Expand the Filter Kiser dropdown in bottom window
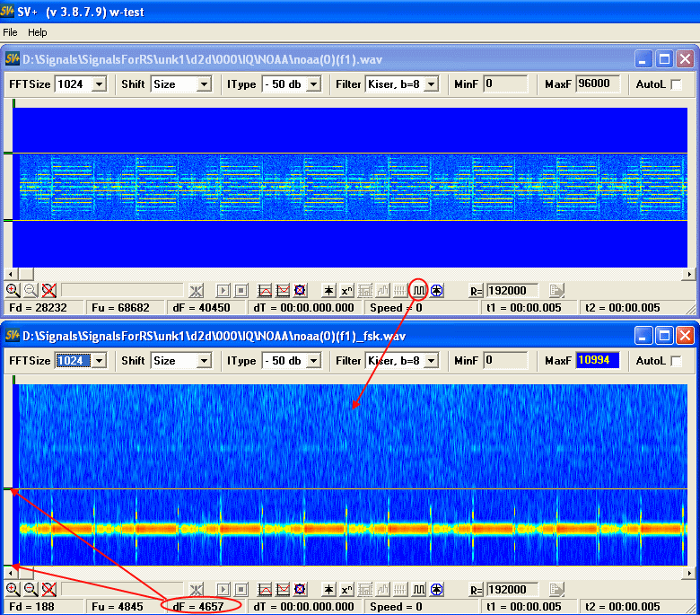The height and width of the screenshot is (615, 700). 431,361
